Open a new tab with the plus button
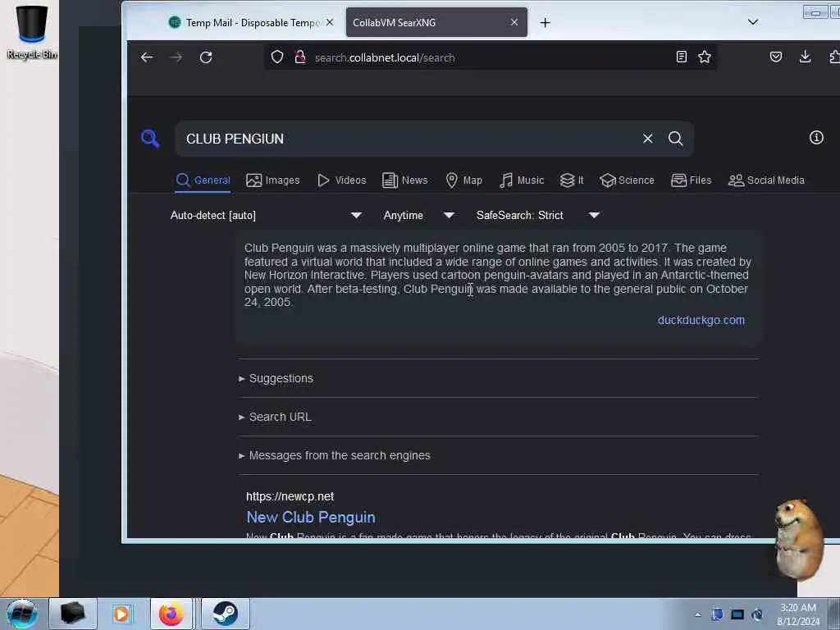Image resolution: width=840 pixels, height=630 pixels. 545,22
